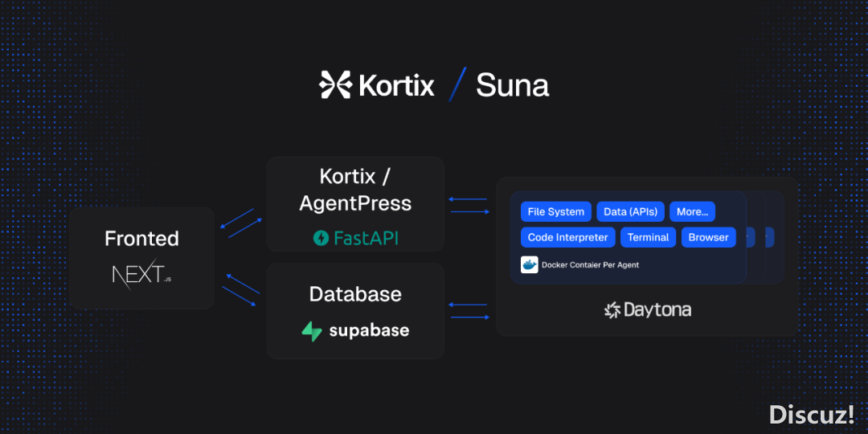Click the supabase wordmark text
Image resolution: width=868 pixels, height=434 pixels.
tap(369, 331)
